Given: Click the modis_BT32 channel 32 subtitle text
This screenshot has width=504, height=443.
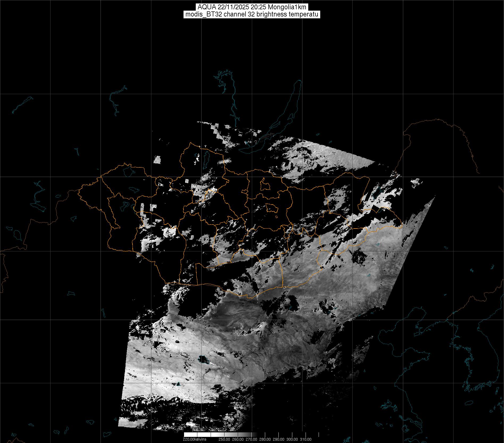Looking at the screenshot, I should tap(252, 15).
